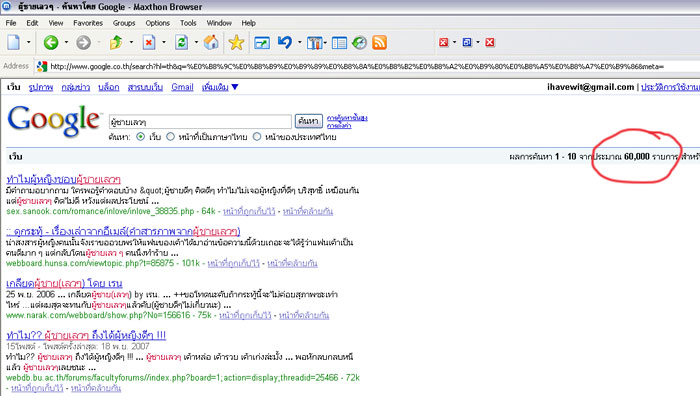Open the dropdown arrow beside the first red X icon
This screenshot has width=700, height=396.
click(454, 42)
